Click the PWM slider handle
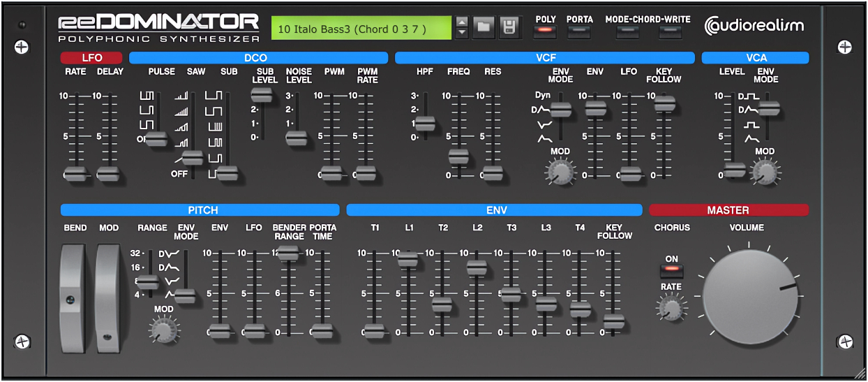Image resolution: width=868 pixels, height=382 pixels. (331, 173)
